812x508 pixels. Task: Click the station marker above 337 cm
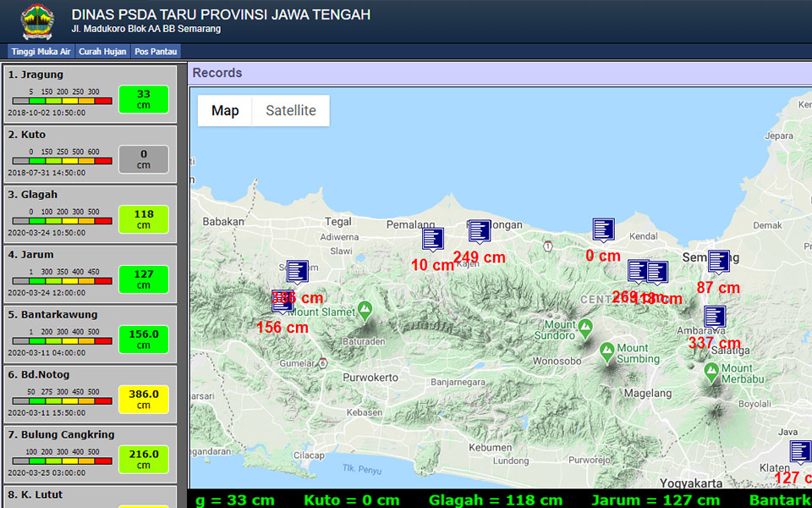coord(715,317)
